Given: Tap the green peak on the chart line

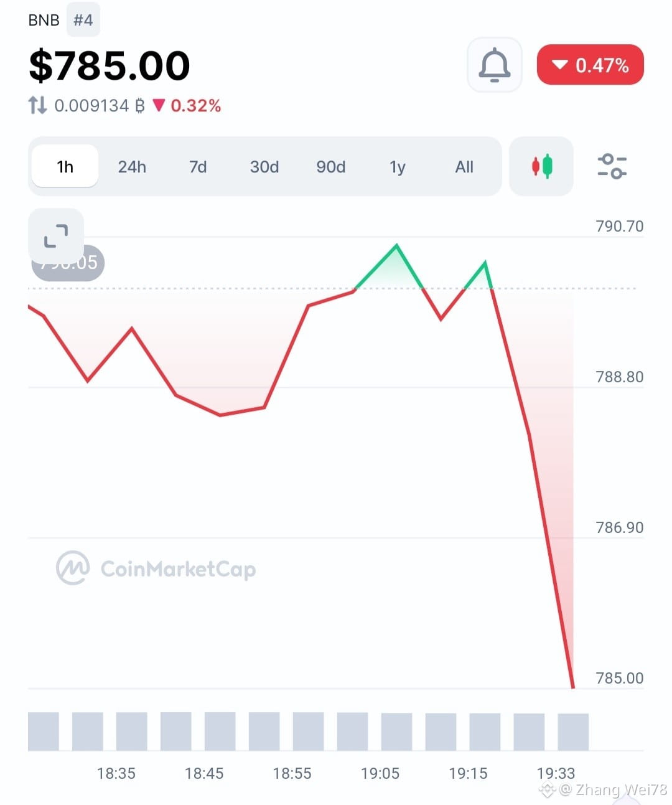Looking at the screenshot, I should tap(396, 246).
